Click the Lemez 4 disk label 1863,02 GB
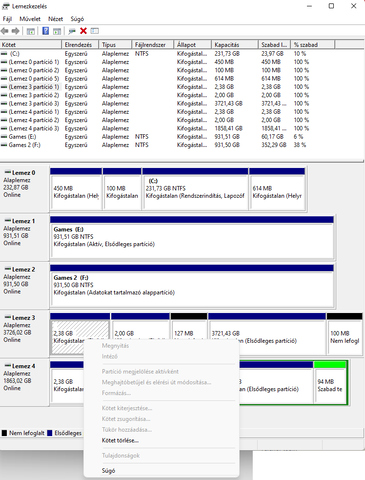 pos(17,381)
